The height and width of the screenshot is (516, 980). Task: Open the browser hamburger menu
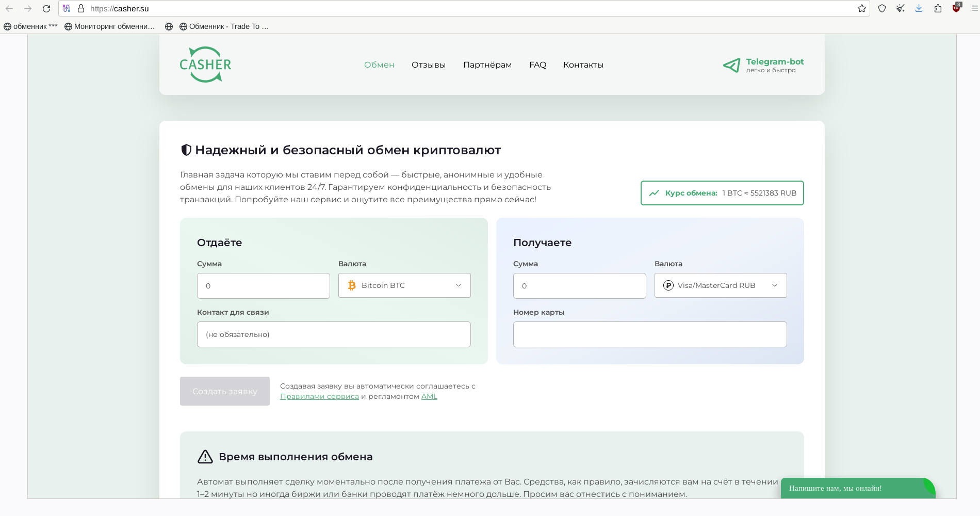tap(974, 8)
